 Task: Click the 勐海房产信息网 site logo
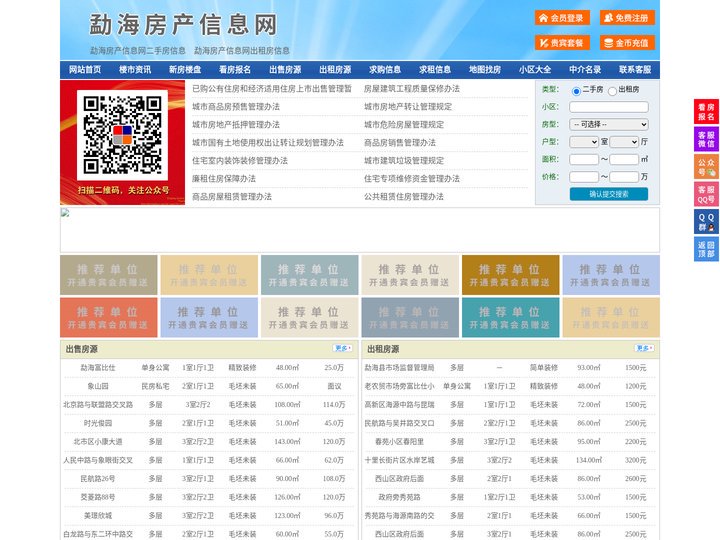click(x=183, y=24)
